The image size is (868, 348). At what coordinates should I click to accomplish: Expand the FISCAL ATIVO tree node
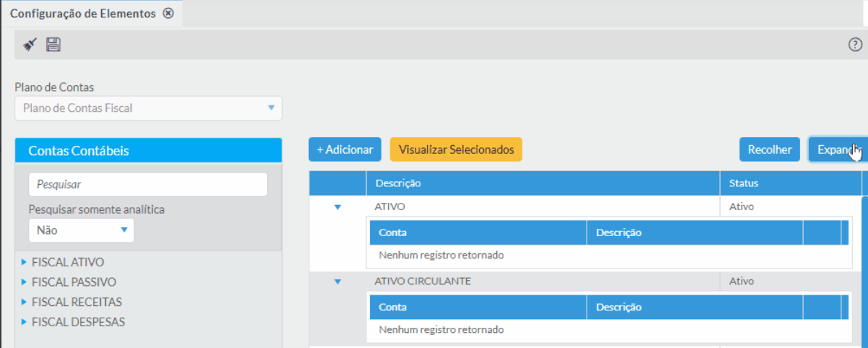(25, 262)
